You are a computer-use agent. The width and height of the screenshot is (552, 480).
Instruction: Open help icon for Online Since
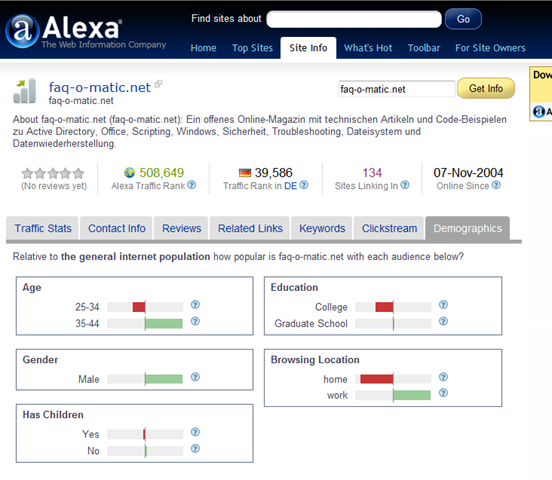click(496, 185)
